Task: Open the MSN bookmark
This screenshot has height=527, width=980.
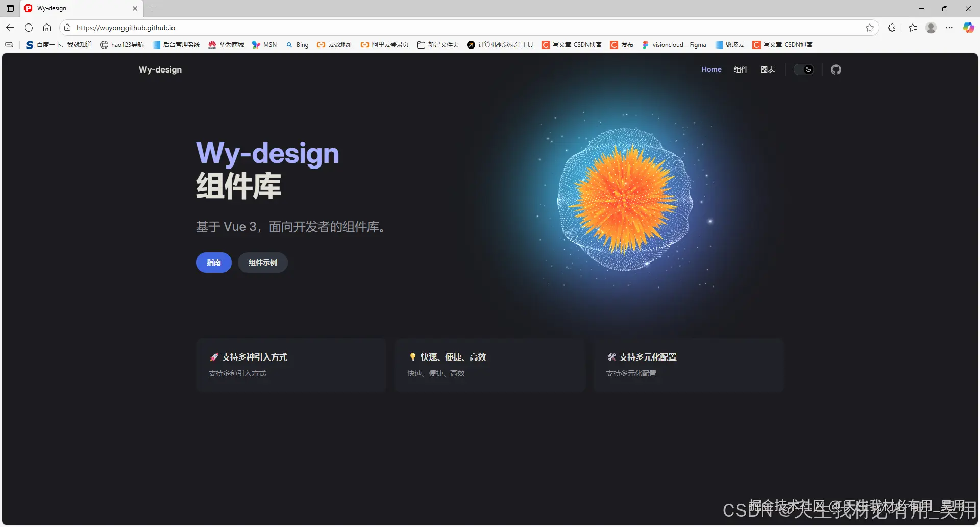Action: [264, 45]
